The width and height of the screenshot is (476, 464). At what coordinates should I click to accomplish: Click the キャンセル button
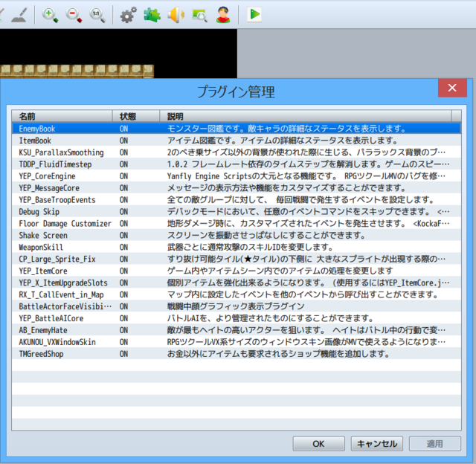377,444
